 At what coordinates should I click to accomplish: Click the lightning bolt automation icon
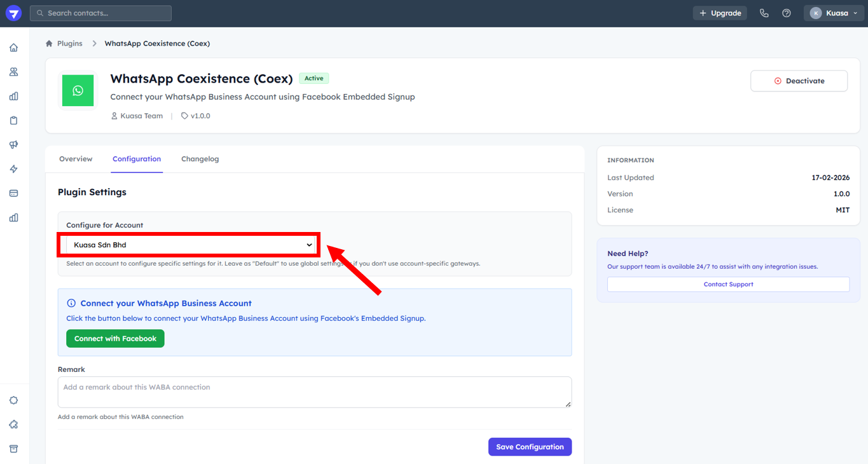click(13, 169)
